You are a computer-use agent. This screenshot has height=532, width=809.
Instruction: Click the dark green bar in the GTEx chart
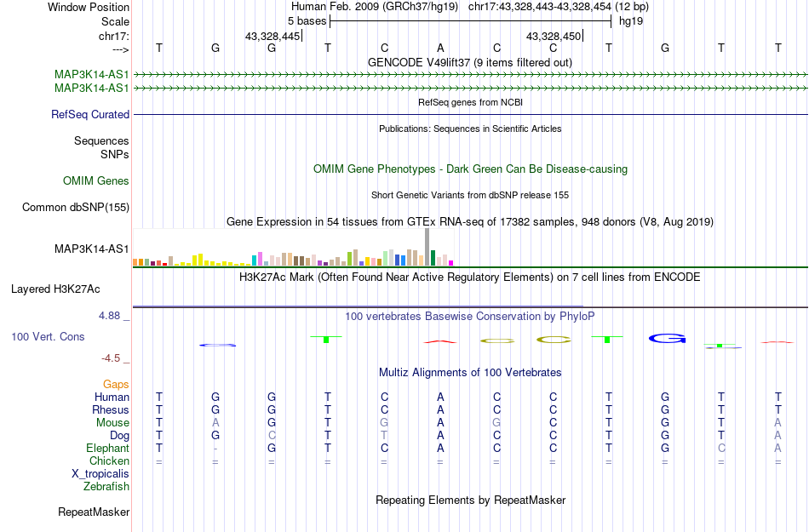(433, 258)
